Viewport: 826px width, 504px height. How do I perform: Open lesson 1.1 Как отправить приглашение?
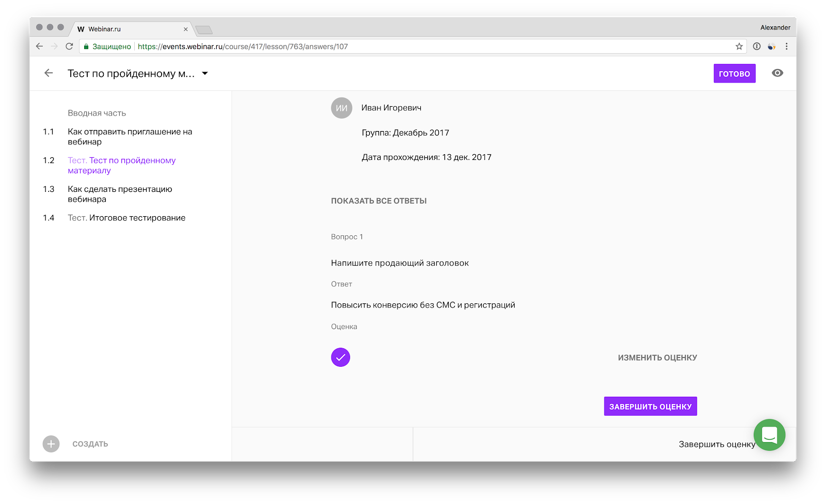tap(130, 137)
